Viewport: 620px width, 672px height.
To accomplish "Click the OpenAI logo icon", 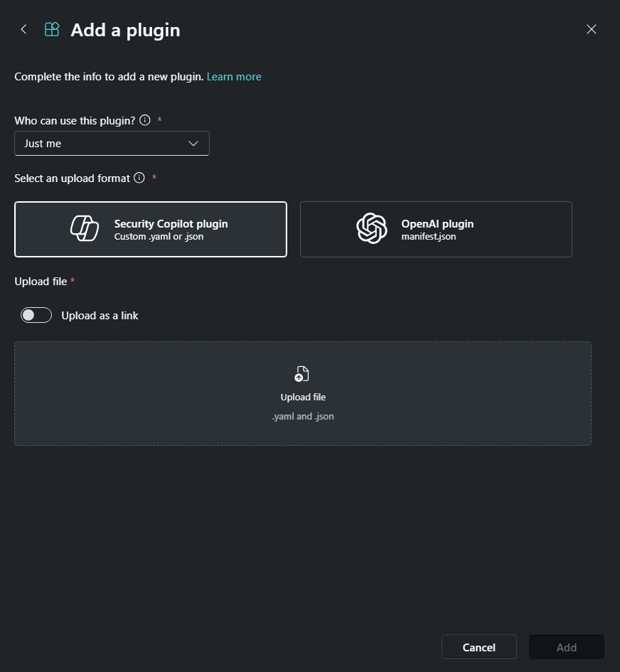I will (x=371, y=229).
